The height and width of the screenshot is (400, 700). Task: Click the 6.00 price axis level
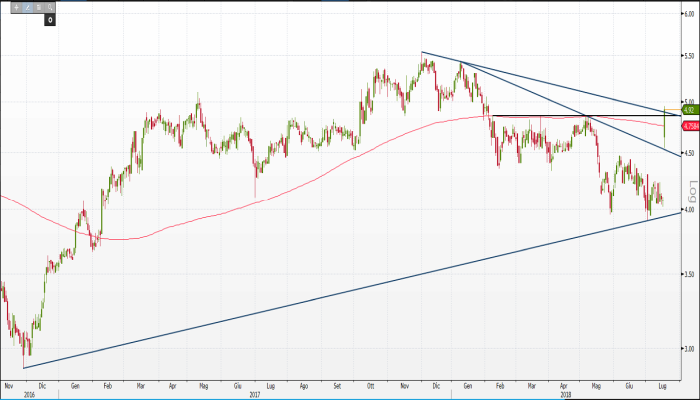pyautogui.click(x=688, y=15)
